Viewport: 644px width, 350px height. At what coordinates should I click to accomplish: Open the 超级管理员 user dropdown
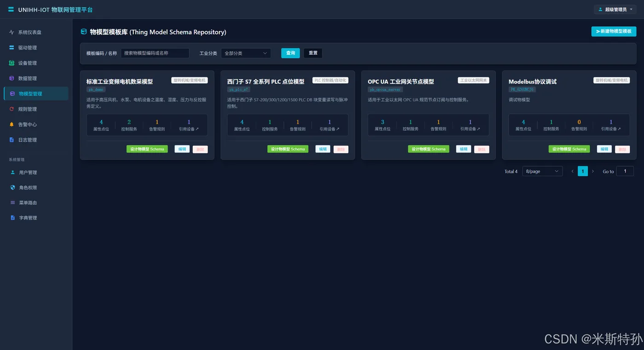tap(615, 9)
